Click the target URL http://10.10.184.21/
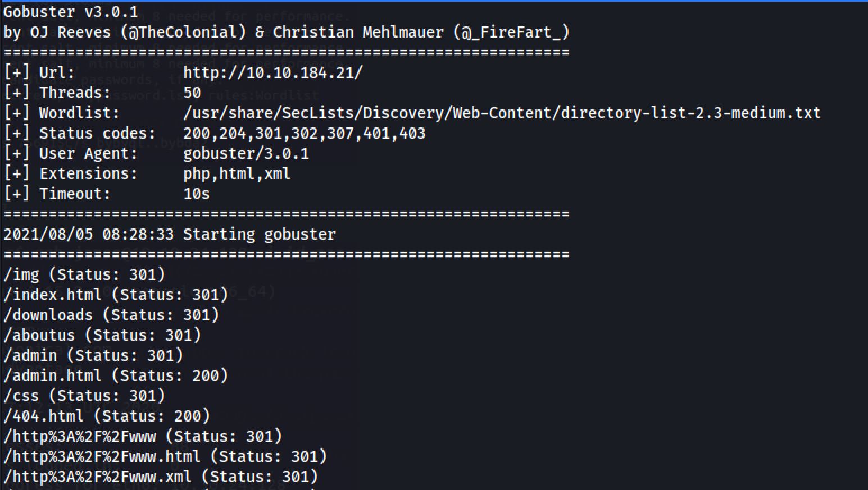Viewport: 868px width, 490px height. (x=273, y=72)
